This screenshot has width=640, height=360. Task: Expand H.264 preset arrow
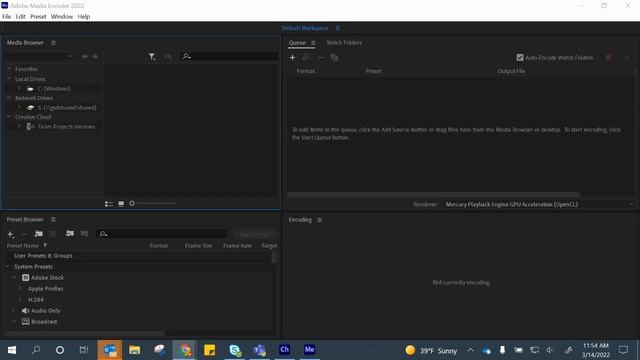[x=20, y=300]
